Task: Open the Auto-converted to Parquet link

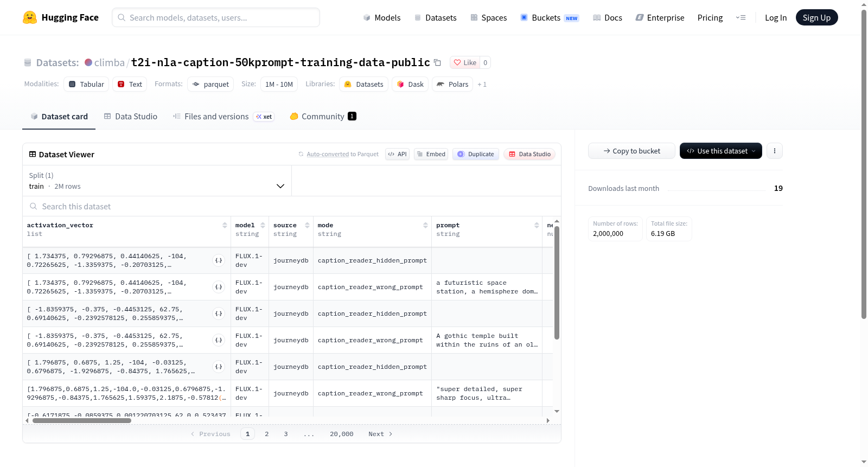Action: click(x=328, y=154)
